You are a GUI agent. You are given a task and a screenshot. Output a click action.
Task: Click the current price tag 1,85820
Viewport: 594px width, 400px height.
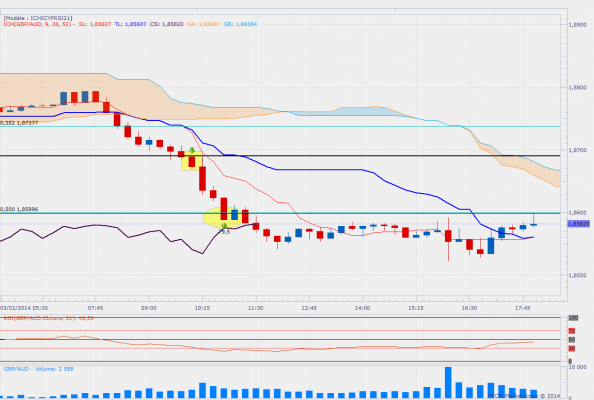[578, 224]
